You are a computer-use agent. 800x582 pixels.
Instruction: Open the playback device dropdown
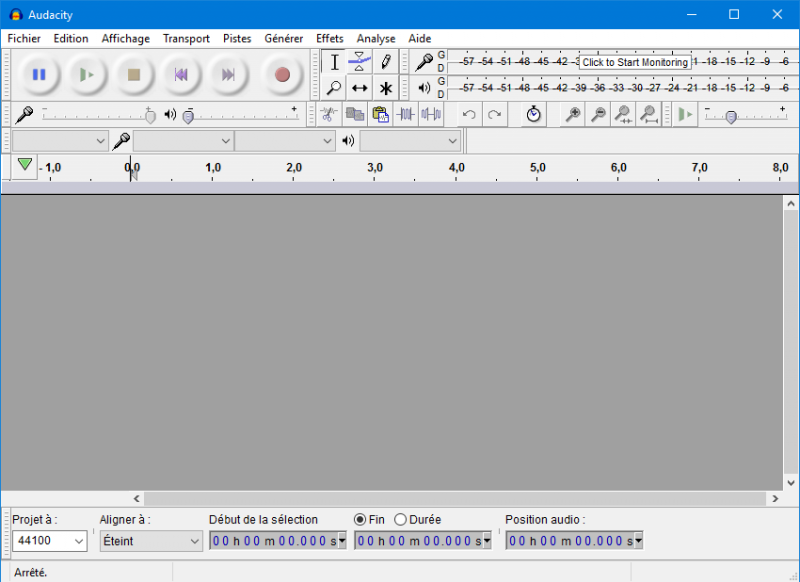pyautogui.click(x=410, y=141)
